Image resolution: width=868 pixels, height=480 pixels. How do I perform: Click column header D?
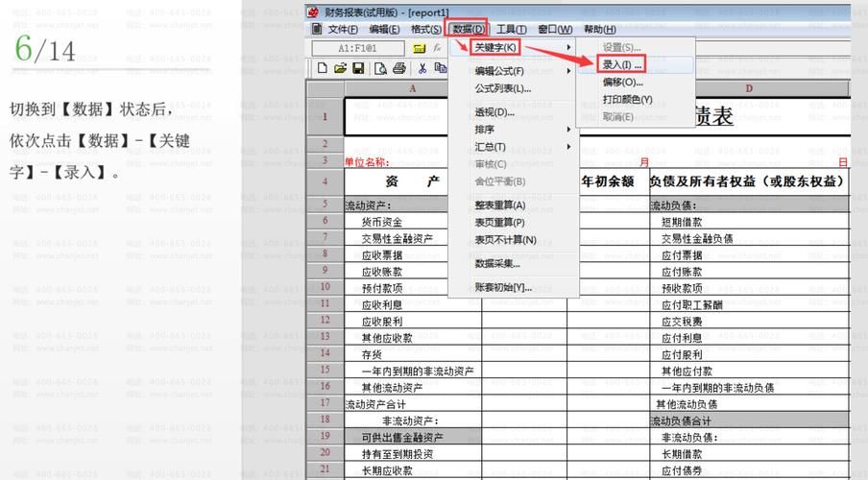[748, 89]
